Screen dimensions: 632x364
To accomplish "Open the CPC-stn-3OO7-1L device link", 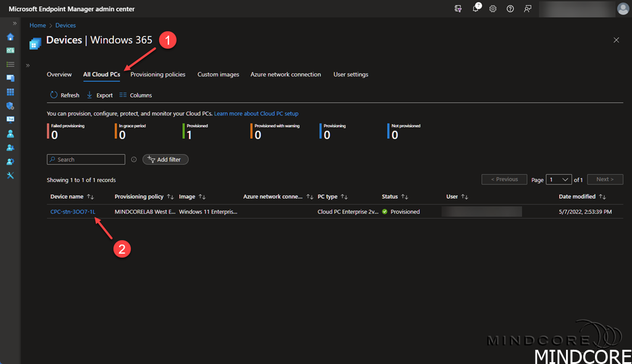I will click(x=73, y=212).
